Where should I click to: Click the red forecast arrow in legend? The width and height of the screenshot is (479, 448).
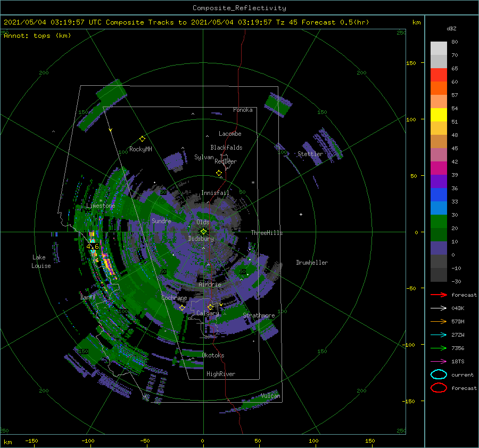coord(439,295)
